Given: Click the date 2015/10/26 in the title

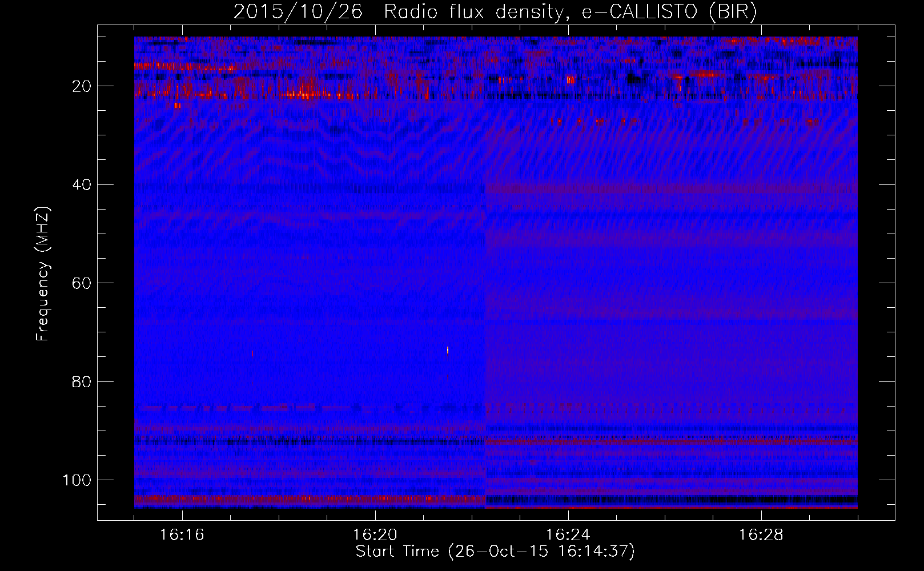Looking at the screenshot, I should point(298,12).
